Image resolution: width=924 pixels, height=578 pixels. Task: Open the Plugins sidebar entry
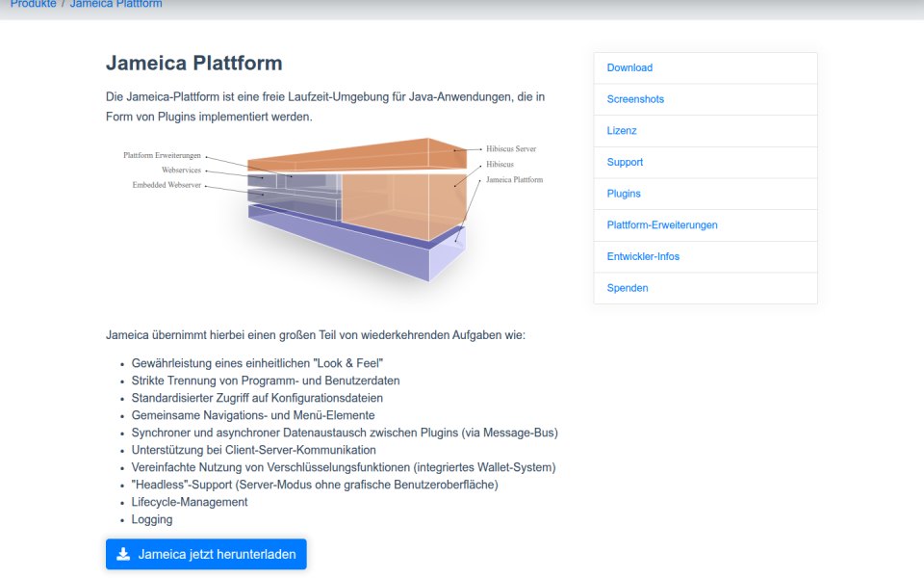pos(624,194)
